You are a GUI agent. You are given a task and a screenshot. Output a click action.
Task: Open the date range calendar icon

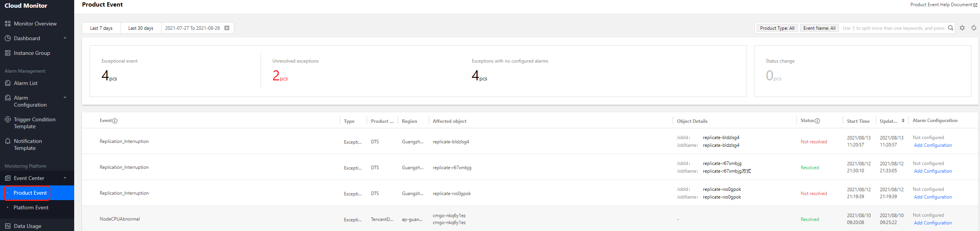click(x=227, y=28)
